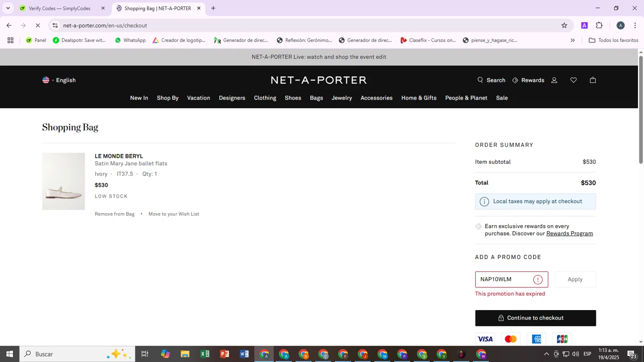Launch PowerPoint from the taskbar
The width and height of the screenshot is (644, 362).
click(225, 354)
